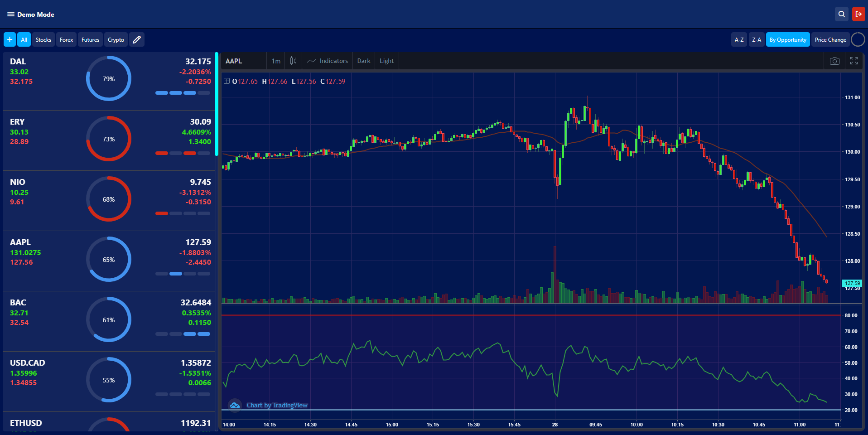This screenshot has width=868, height=435.
Task: Click the red logout icon
Action: pos(858,14)
